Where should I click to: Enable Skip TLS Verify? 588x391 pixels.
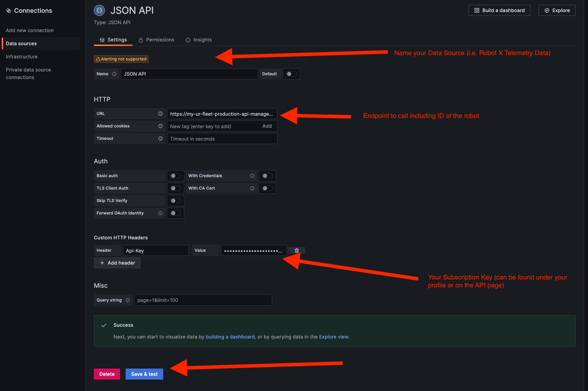tap(175, 200)
